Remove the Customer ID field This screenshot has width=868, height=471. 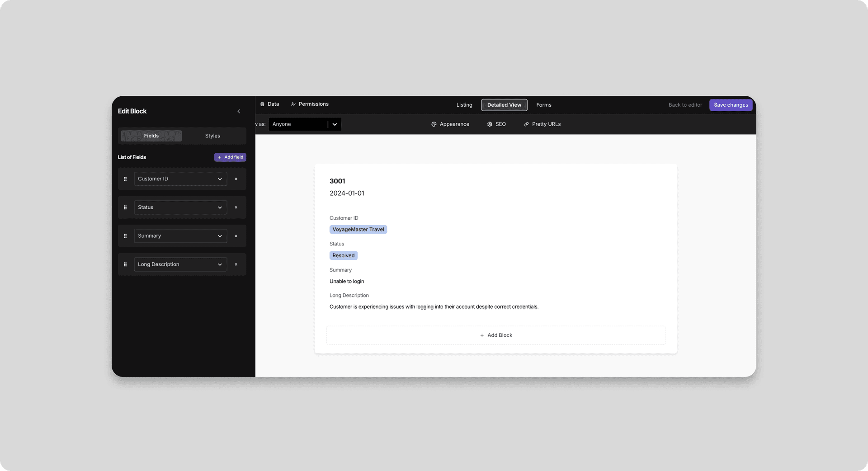tap(236, 179)
